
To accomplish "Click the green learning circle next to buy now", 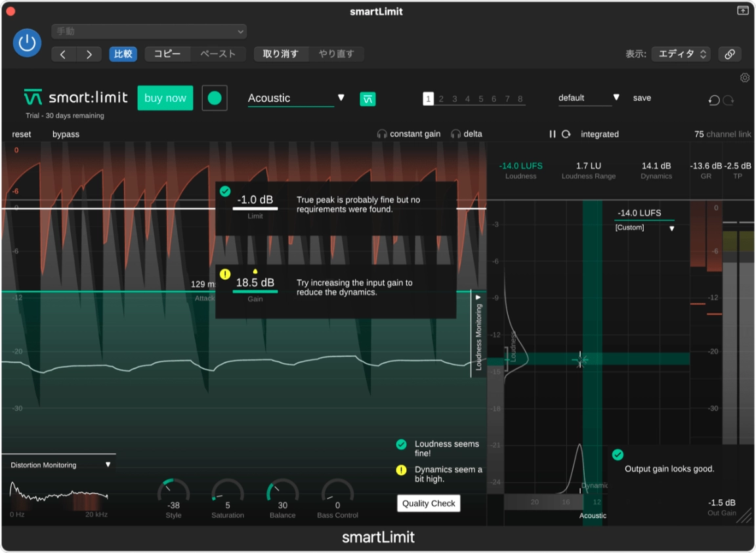I will point(215,97).
